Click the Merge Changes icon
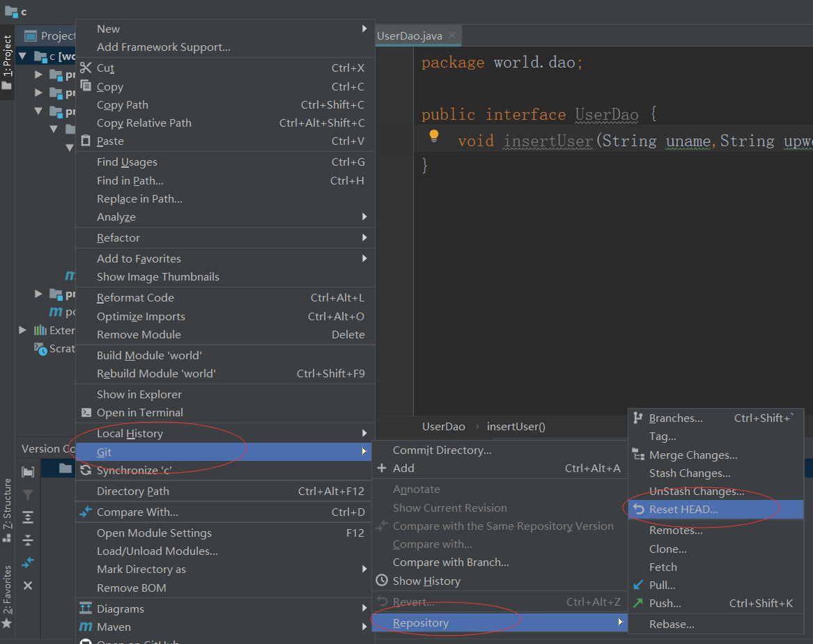The height and width of the screenshot is (644, 813). pyautogui.click(x=638, y=455)
